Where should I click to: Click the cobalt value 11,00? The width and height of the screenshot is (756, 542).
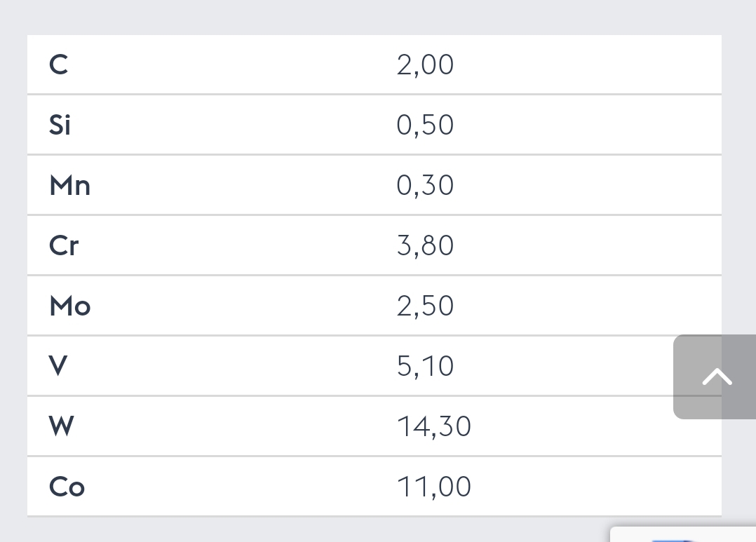click(433, 487)
